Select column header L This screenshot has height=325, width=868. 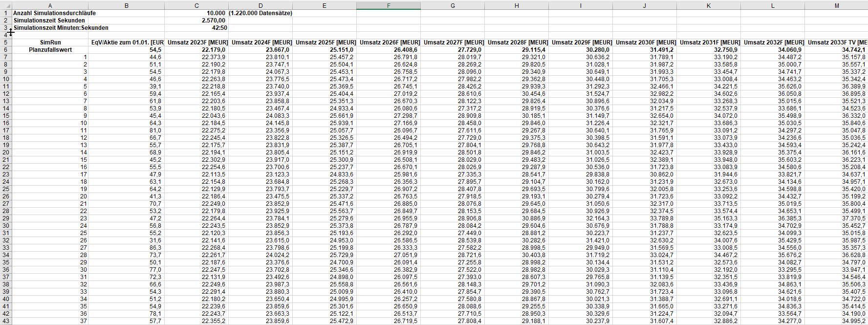point(773,5)
